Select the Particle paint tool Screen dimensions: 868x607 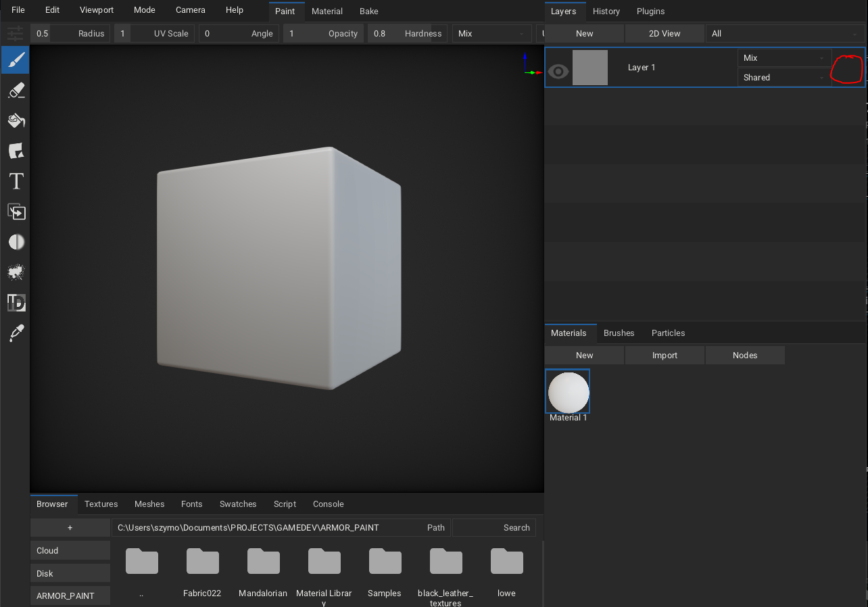point(15,272)
